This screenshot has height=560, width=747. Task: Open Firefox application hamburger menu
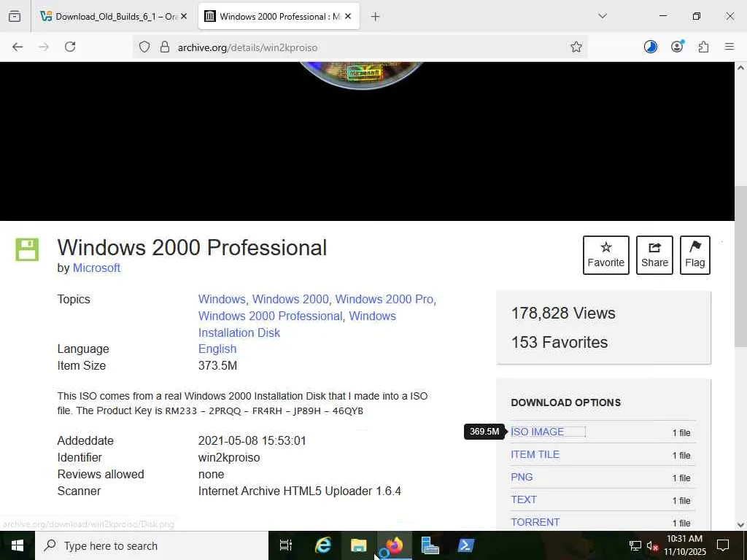(x=729, y=47)
